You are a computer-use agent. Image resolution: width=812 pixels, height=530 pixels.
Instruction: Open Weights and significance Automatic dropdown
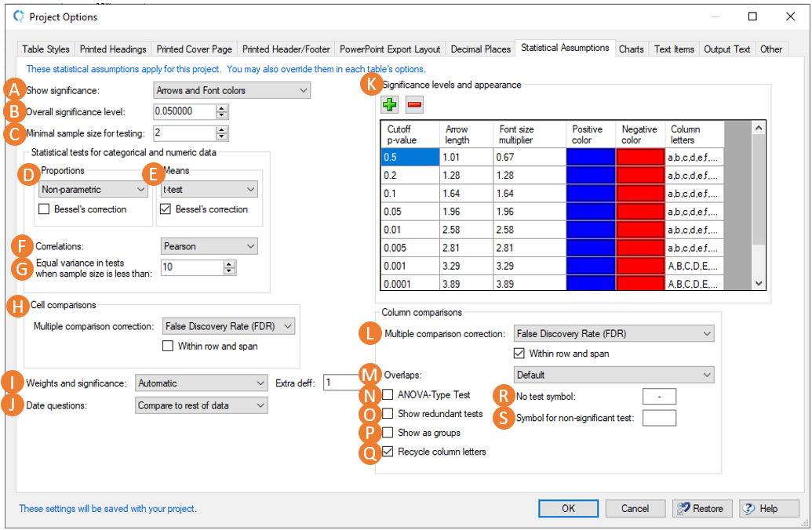pos(202,383)
